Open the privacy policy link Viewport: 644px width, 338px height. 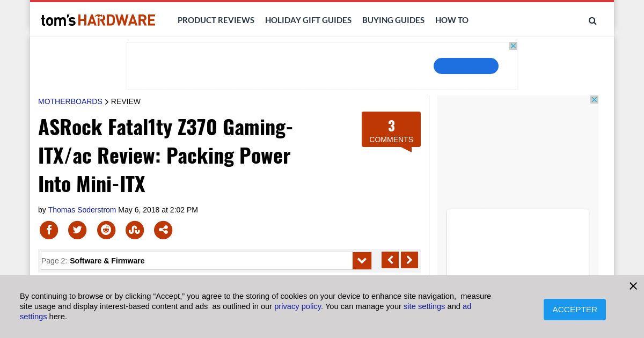point(298,306)
